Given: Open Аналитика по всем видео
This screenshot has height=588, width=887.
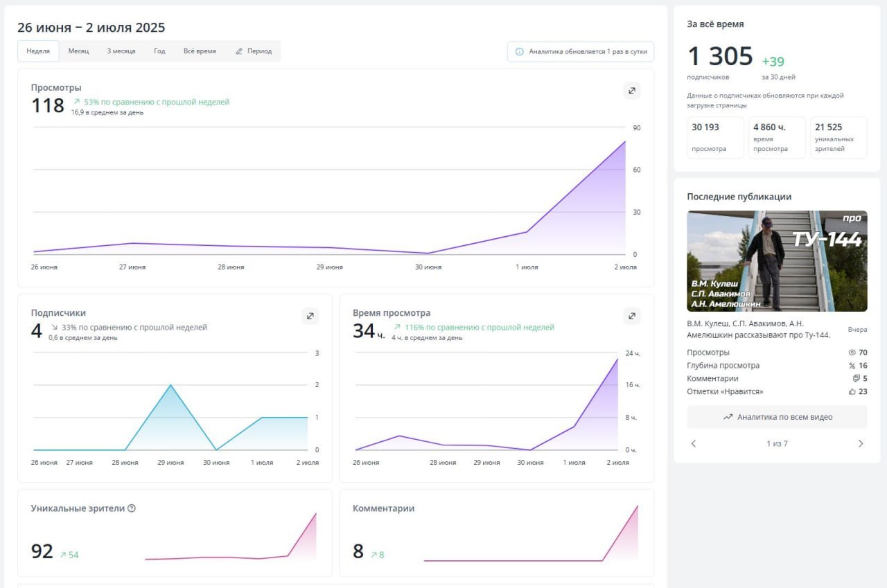Looking at the screenshot, I should point(777,417).
